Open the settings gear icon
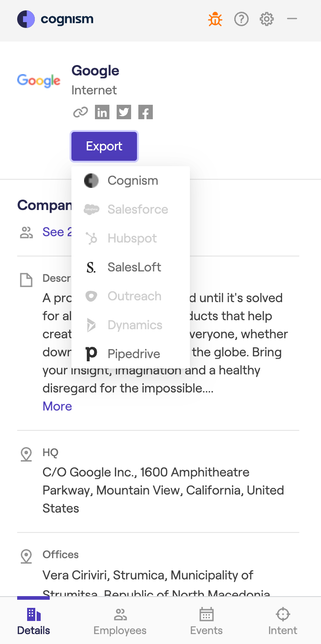321x644 pixels. 267,19
